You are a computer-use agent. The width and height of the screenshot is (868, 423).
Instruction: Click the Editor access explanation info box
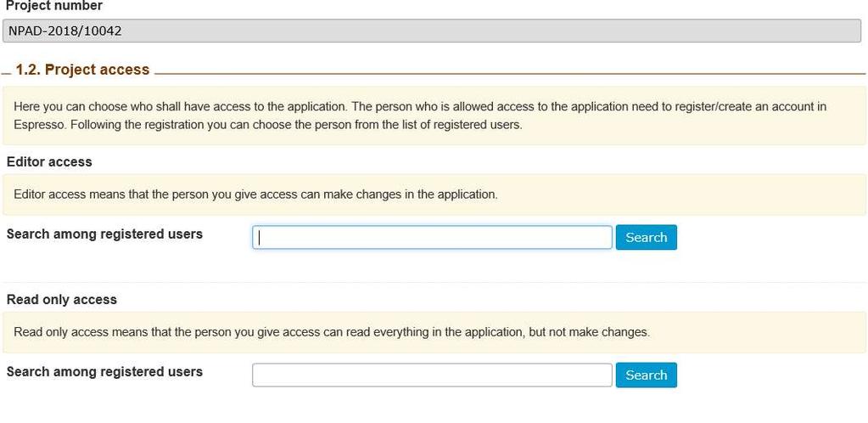(434, 195)
